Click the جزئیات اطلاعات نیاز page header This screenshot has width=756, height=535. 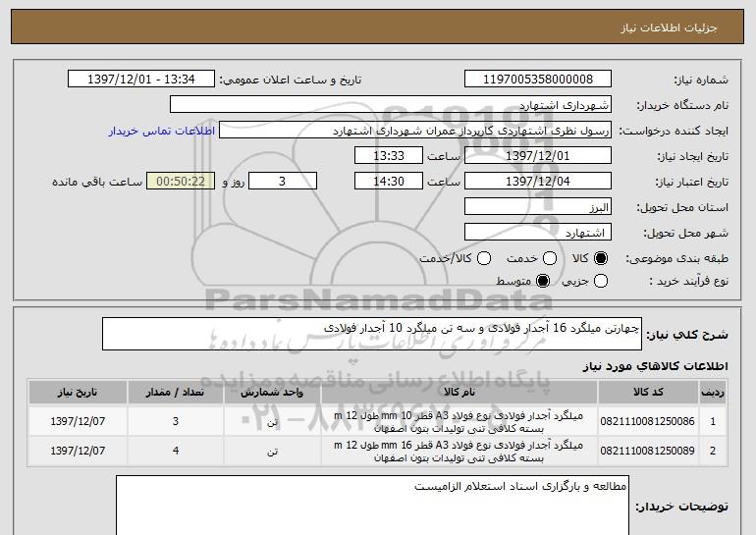669,27
